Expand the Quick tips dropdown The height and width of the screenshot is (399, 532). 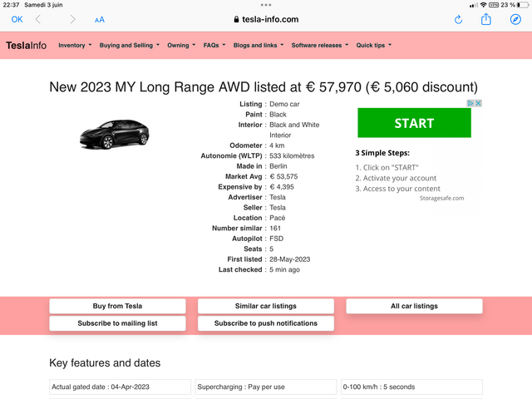point(373,45)
